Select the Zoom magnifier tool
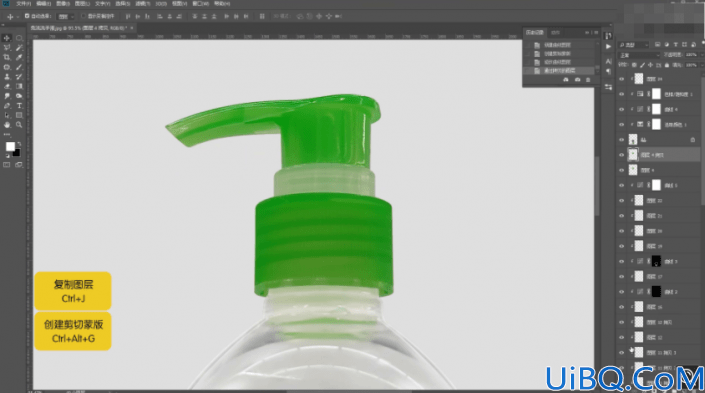 tap(19, 125)
